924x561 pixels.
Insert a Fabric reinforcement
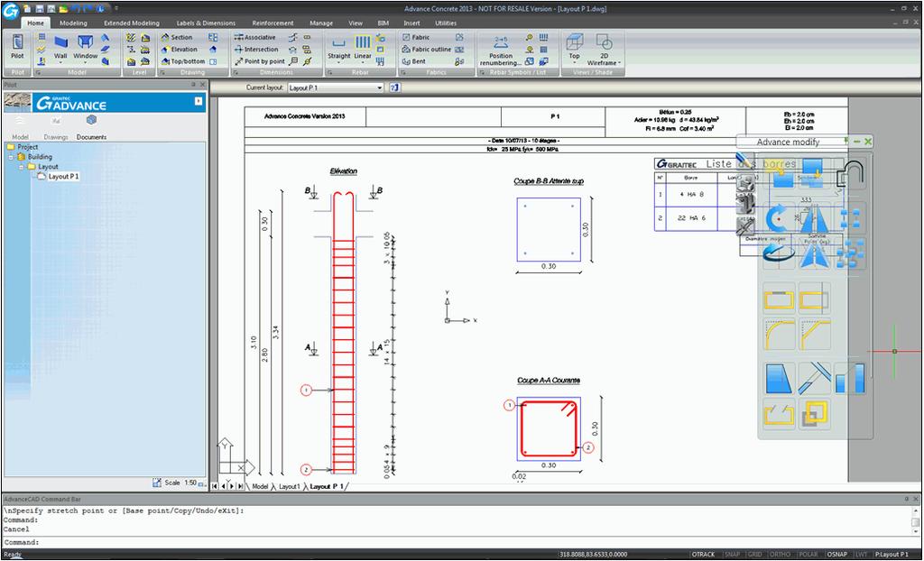click(x=415, y=37)
